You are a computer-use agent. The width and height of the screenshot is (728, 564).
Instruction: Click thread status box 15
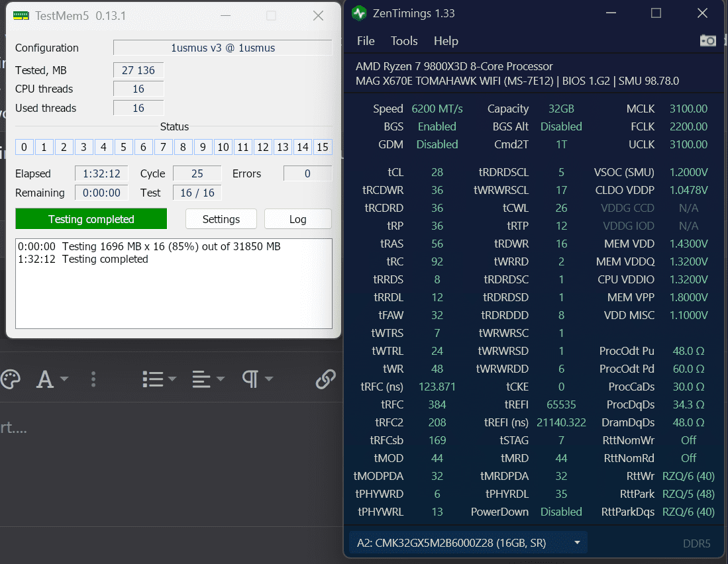tap(322, 147)
